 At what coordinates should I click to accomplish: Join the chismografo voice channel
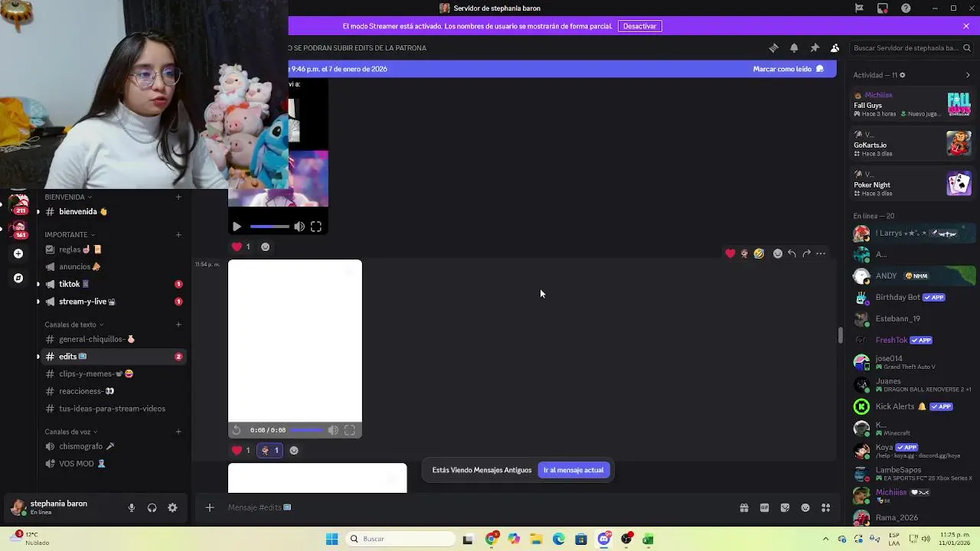coord(113,446)
